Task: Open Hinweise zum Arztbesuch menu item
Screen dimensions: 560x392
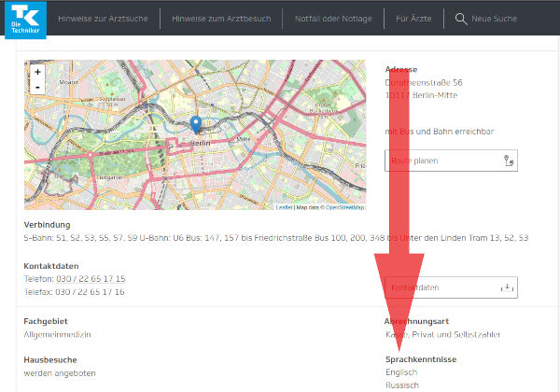Action: 219,19
